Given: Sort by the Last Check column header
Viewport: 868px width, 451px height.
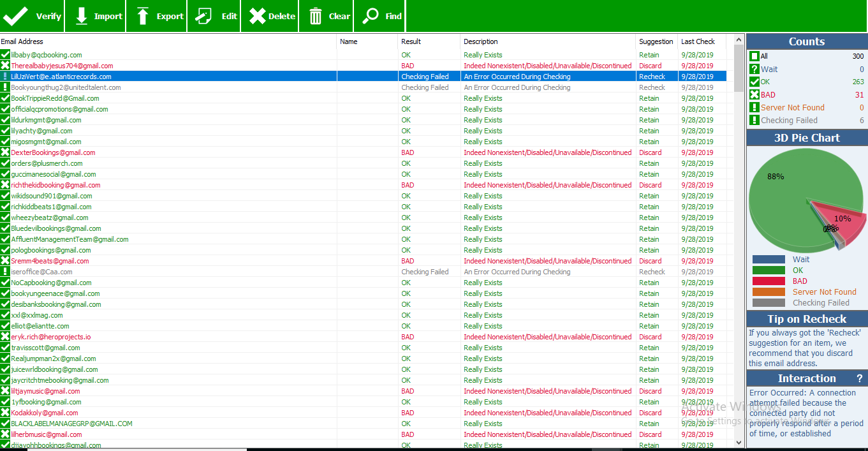Looking at the screenshot, I should coord(698,41).
